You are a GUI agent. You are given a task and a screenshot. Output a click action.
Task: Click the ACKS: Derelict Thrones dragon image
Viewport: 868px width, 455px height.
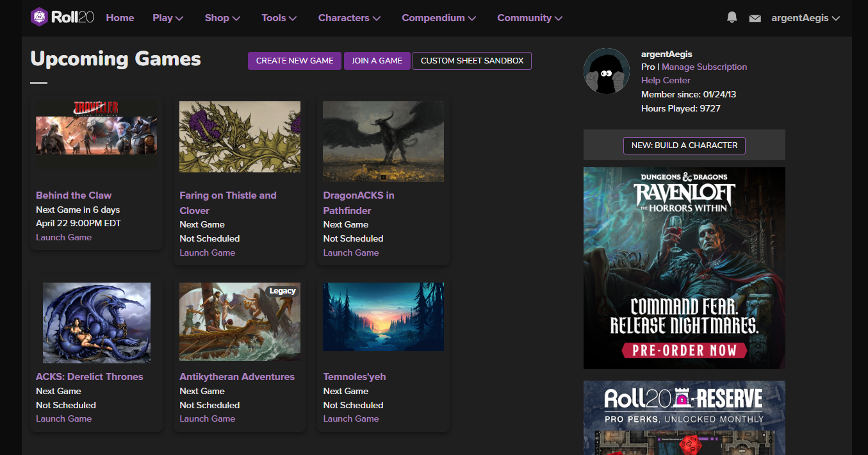pos(96,323)
